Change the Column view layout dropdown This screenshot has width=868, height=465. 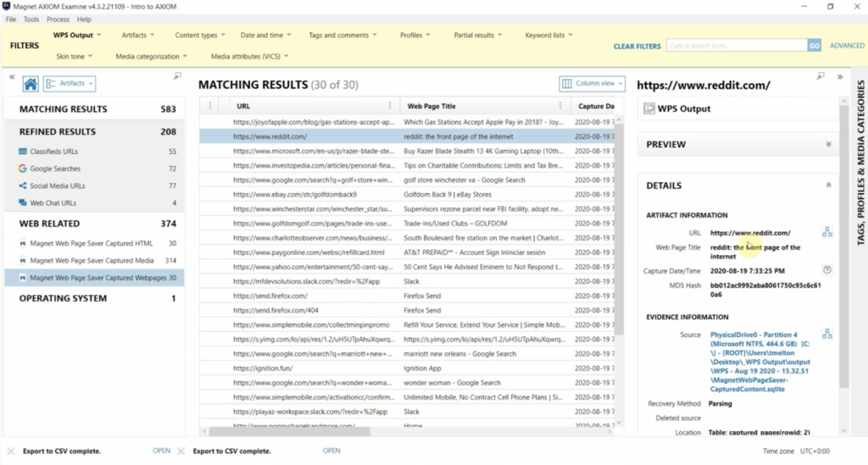[x=592, y=84]
